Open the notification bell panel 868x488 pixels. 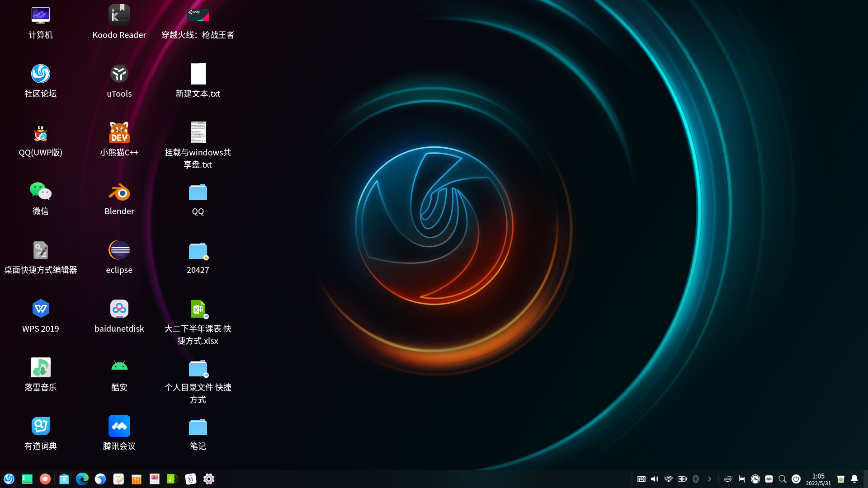pos(854,479)
